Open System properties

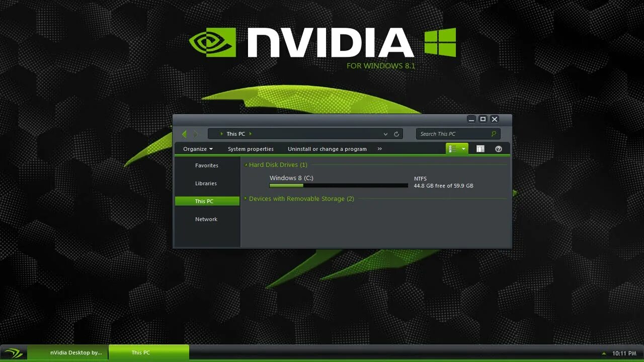251,149
